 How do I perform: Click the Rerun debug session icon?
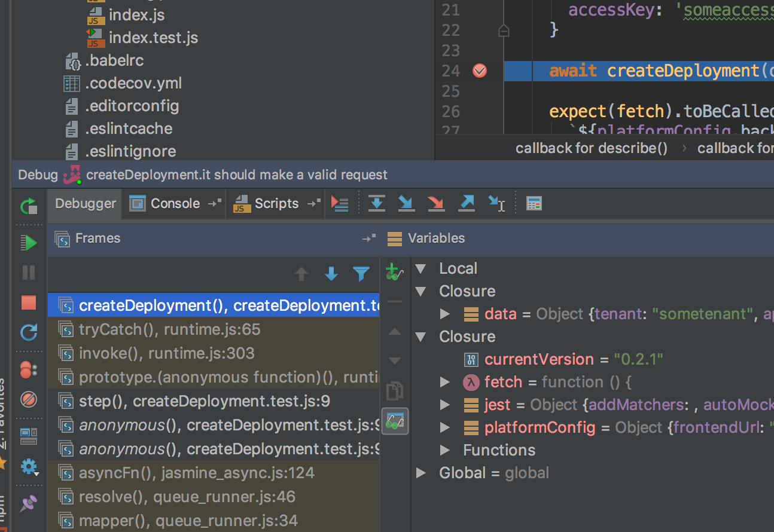click(29, 207)
